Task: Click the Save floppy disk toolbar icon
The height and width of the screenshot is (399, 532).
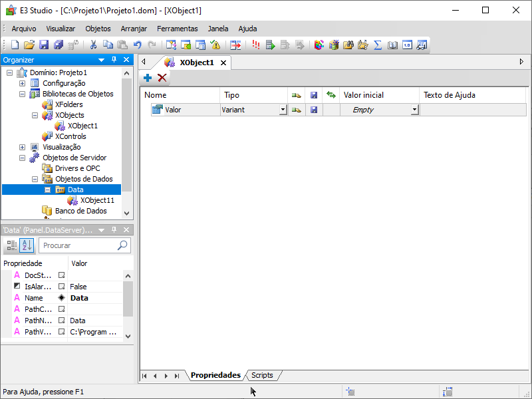Action: click(x=44, y=45)
